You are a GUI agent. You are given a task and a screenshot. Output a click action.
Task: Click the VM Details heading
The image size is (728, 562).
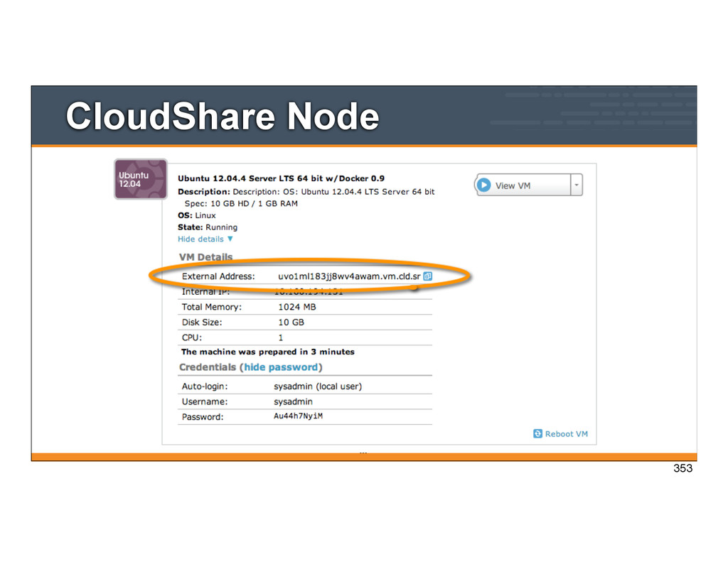(x=205, y=257)
